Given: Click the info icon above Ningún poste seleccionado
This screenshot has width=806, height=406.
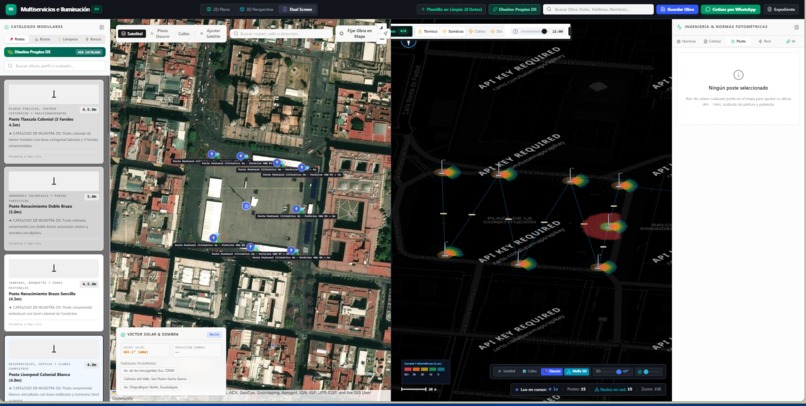Looking at the screenshot, I should point(738,75).
